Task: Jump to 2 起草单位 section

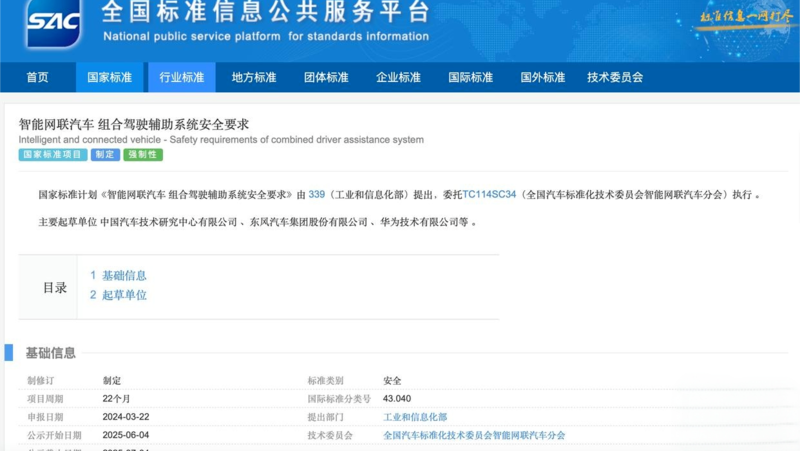Action: (x=118, y=295)
